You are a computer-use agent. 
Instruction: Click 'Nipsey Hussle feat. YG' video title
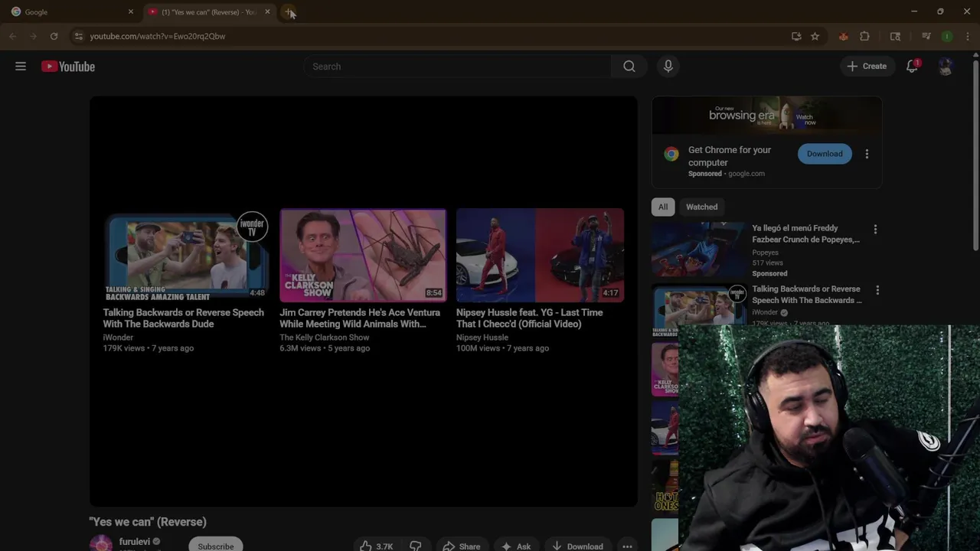click(530, 318)
